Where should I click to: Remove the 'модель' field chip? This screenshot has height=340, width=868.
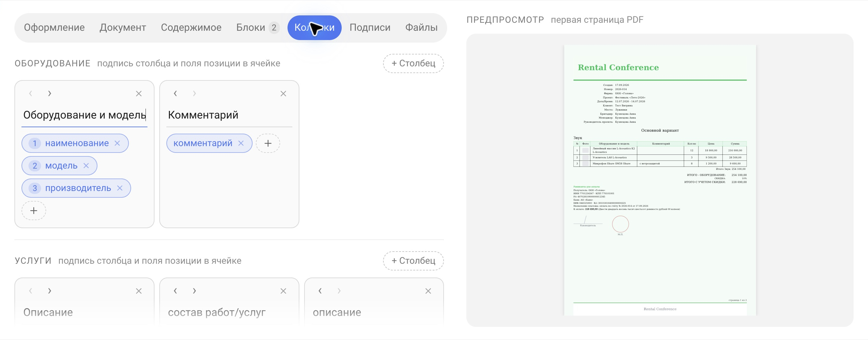click(86, 165)
